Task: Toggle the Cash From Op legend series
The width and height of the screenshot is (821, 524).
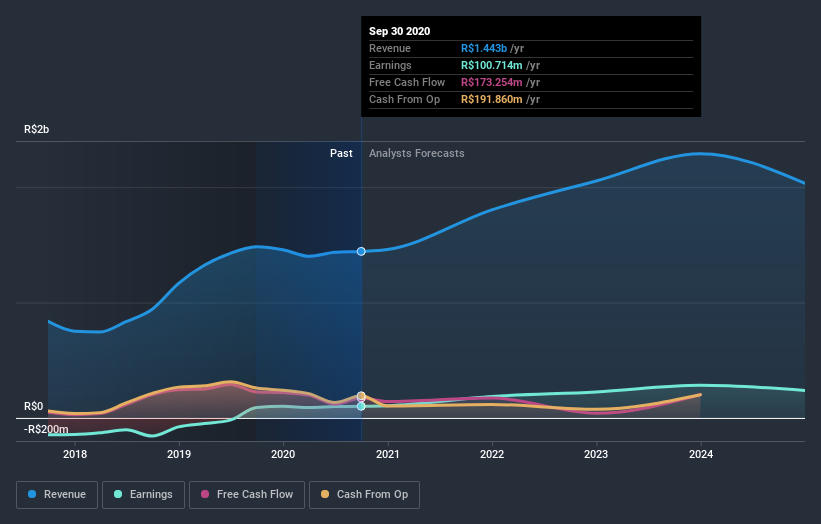Action: click(x=364, y=495)
